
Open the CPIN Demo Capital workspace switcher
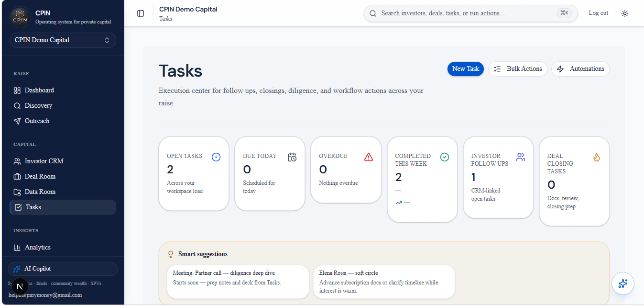(63, 40)
